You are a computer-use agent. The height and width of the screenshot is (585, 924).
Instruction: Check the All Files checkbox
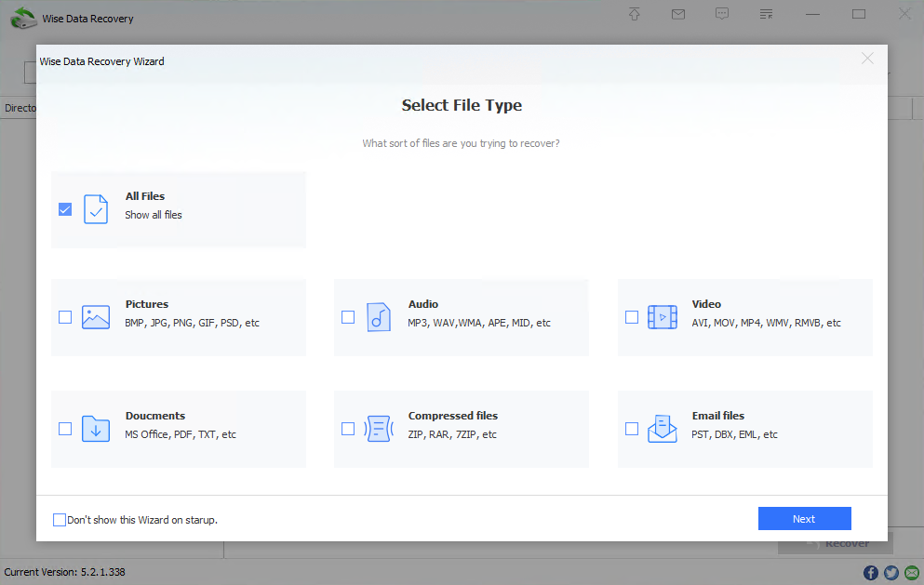coord(65,209)
